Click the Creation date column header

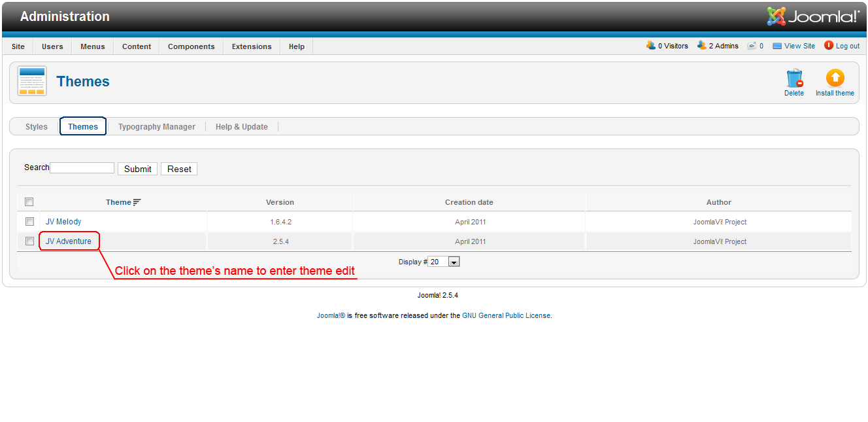point(469,202)
